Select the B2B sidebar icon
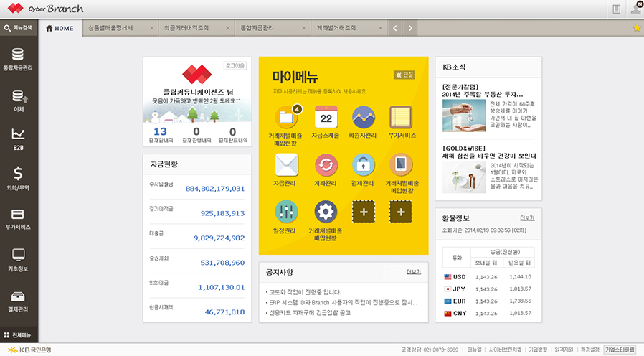644x356 pixels. click(18, 139)
